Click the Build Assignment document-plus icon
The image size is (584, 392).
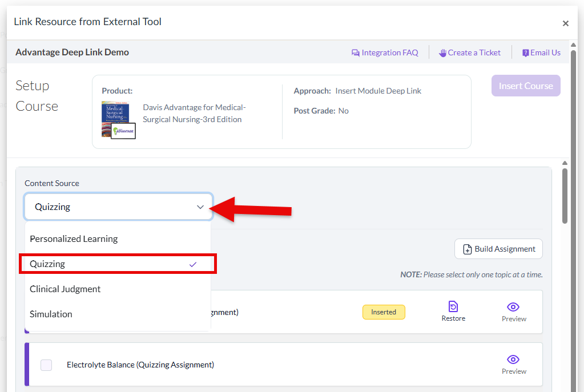pos(467,249)
